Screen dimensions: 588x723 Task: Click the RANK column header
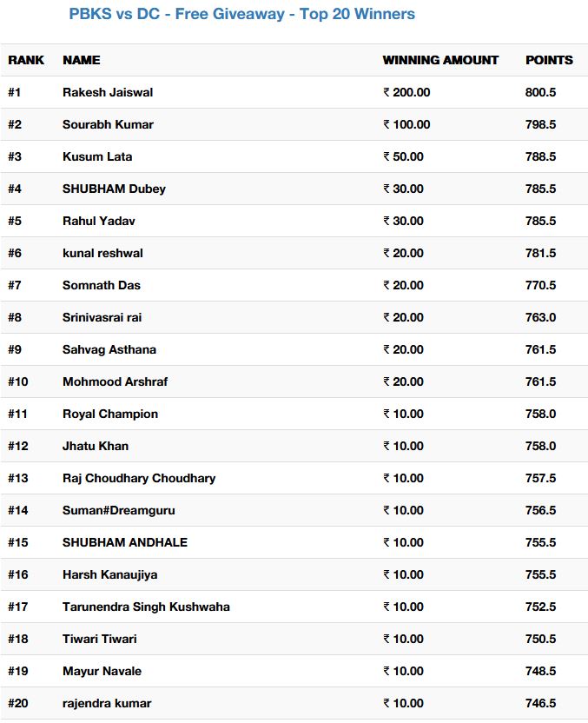click(x=26, y=60)
